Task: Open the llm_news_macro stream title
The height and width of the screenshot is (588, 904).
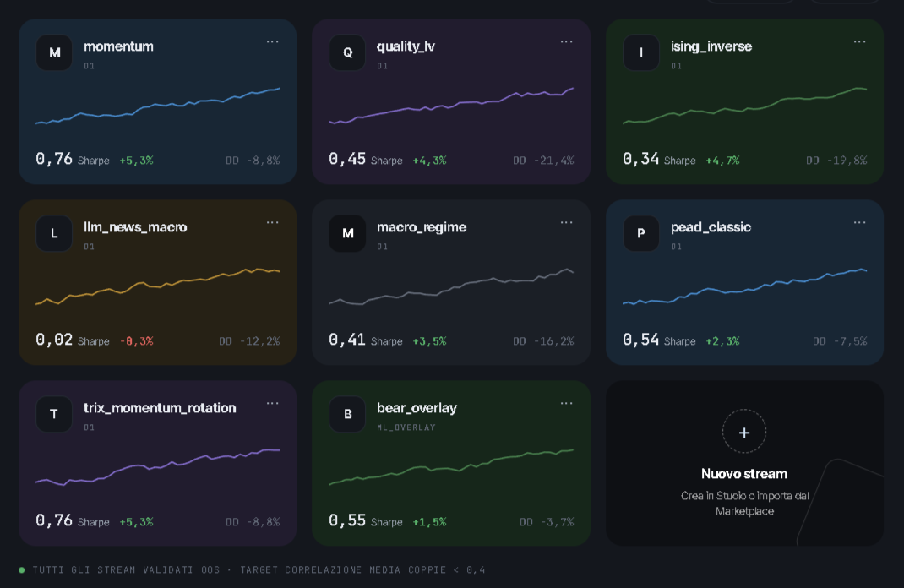Action: [135, 227]
